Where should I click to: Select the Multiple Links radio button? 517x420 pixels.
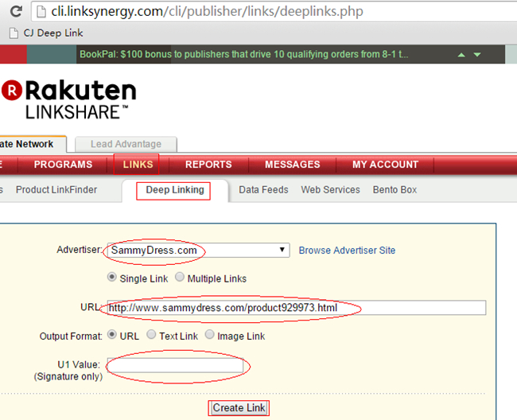tap(180, 278)
